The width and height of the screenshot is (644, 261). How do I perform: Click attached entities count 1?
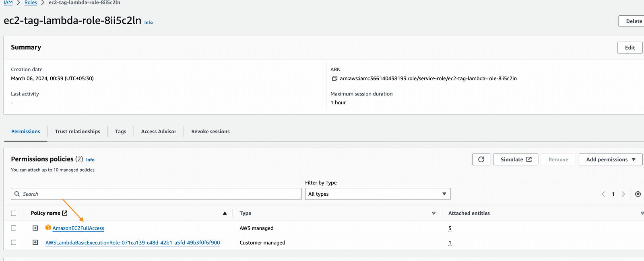click(x=450, y=243)
